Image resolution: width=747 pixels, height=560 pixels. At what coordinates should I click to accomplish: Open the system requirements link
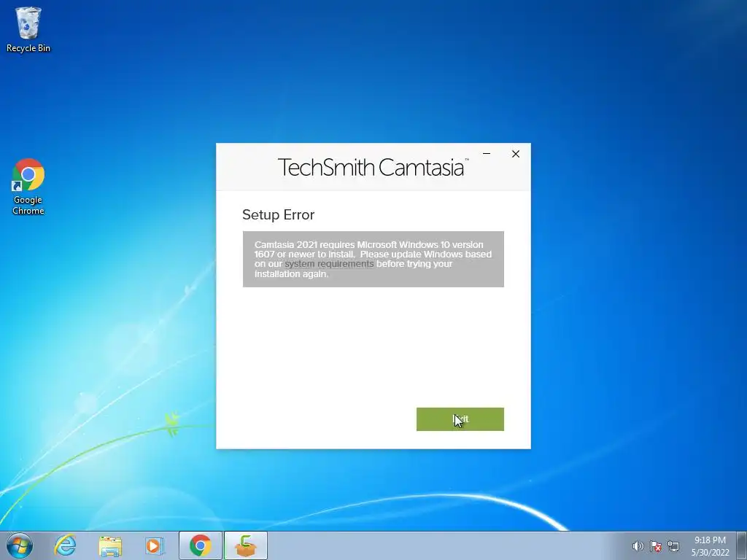click(329, 264)
